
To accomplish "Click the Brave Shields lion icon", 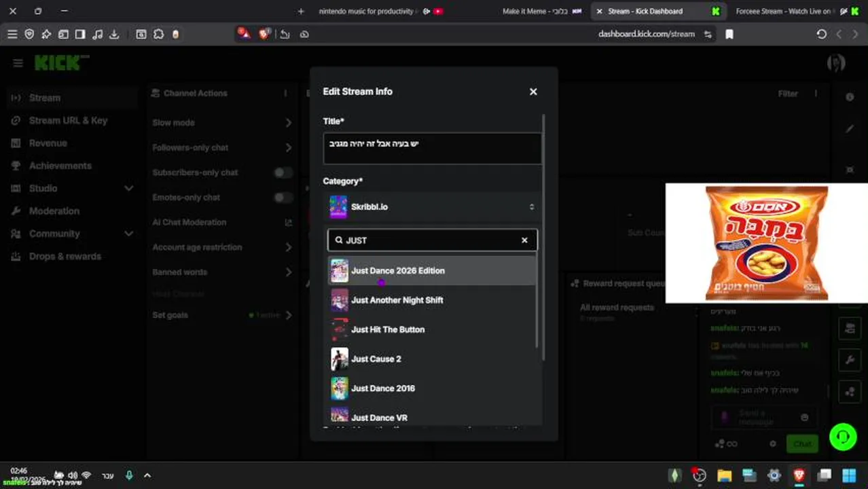I will pyautogui.click(x=264, y=34).
